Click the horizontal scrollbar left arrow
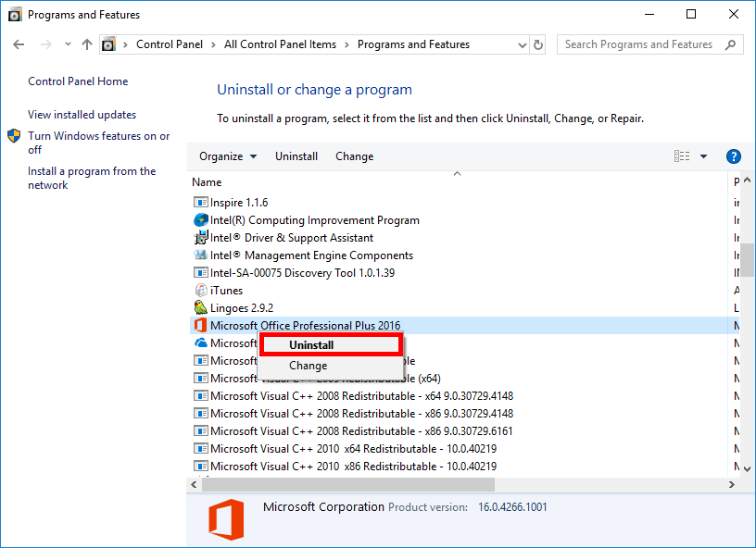This screenshot has height=548, width=756. (x=194, y=484)
